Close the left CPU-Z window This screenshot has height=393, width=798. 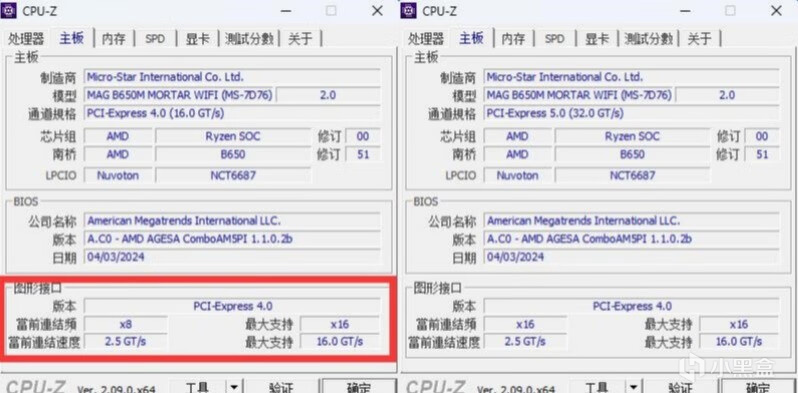coord(377,11)
